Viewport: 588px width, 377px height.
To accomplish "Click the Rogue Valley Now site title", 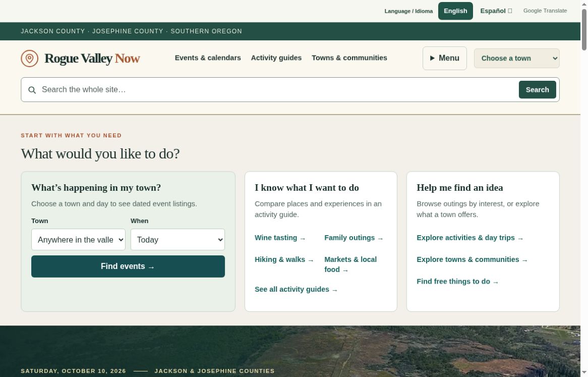I will [x=92, y=59].
